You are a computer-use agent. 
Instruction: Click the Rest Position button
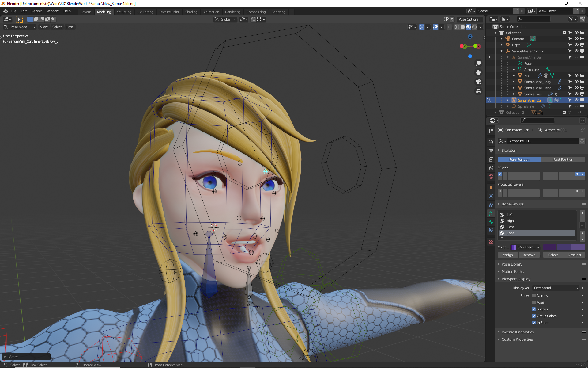(x=563, y=159)
